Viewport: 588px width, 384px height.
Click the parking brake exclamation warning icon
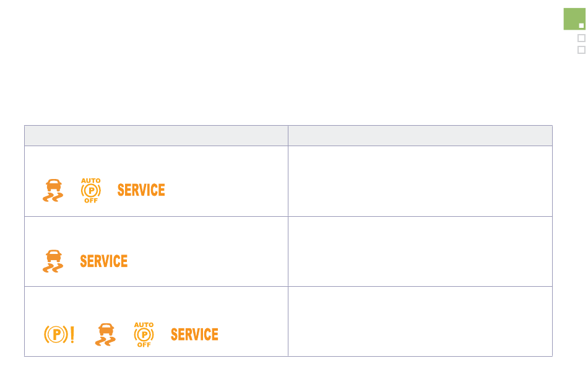click(59, 334)
